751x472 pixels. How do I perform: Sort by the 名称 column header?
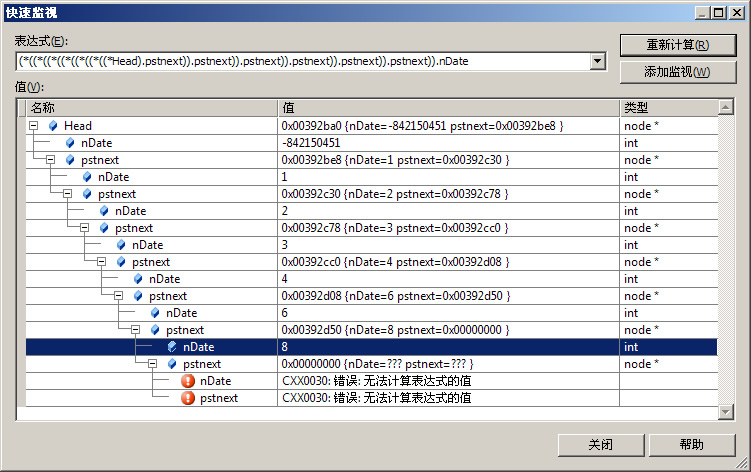point(150,107)
